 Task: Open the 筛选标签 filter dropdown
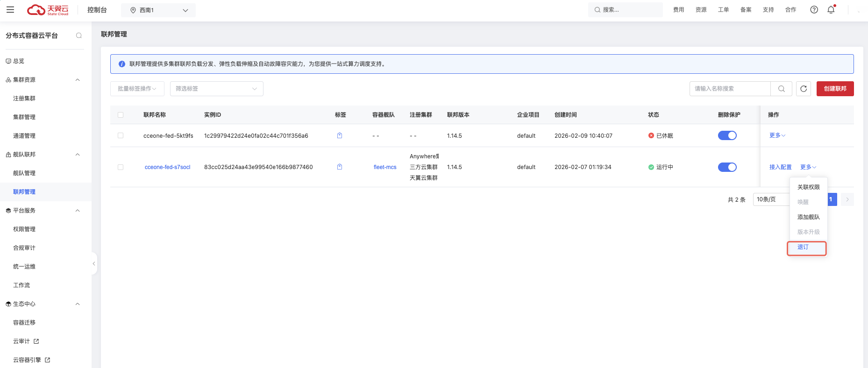[216, 89]
